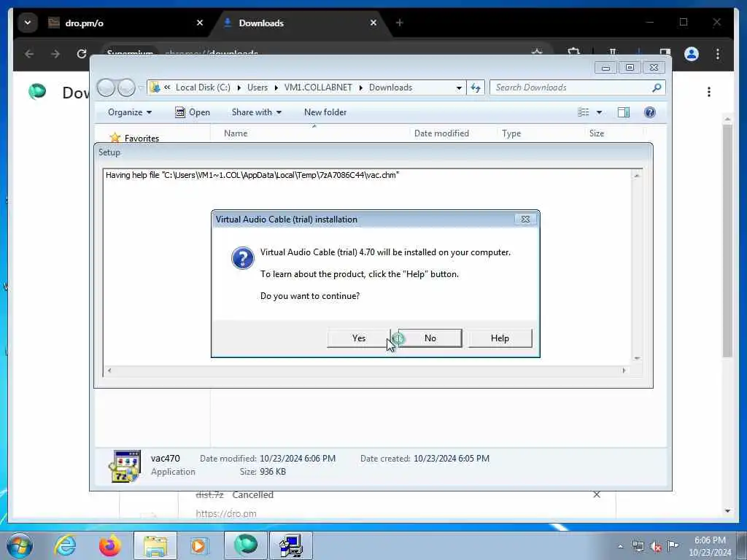Click No in installation dialog
The height and width of the screenshot is (560, 747).
pos(430,338)
